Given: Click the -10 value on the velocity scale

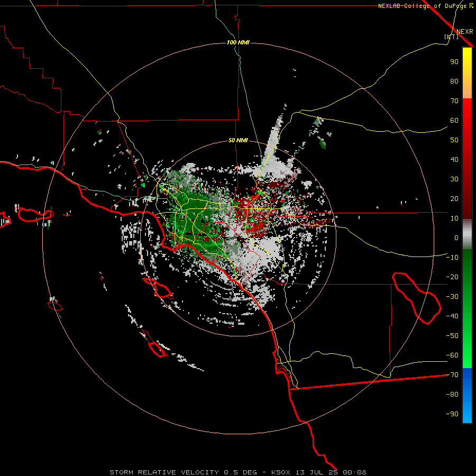Looking at the screenshot, I should (452, 258).
